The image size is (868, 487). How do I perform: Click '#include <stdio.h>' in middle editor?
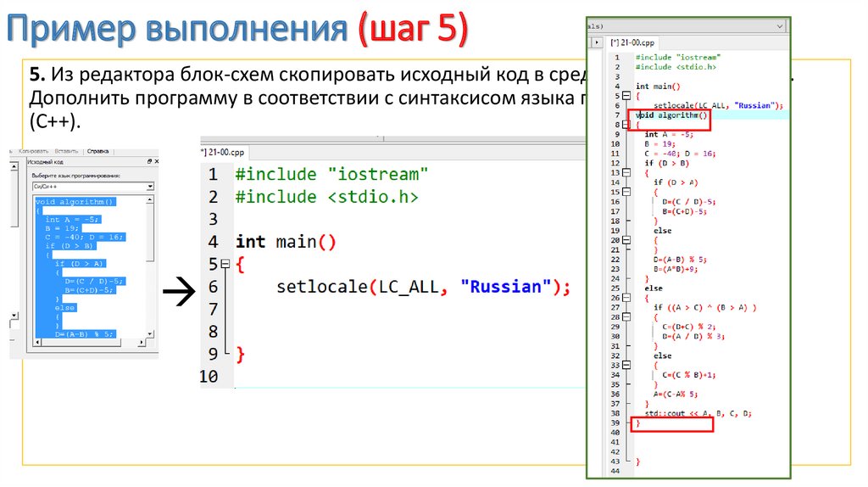326,197
